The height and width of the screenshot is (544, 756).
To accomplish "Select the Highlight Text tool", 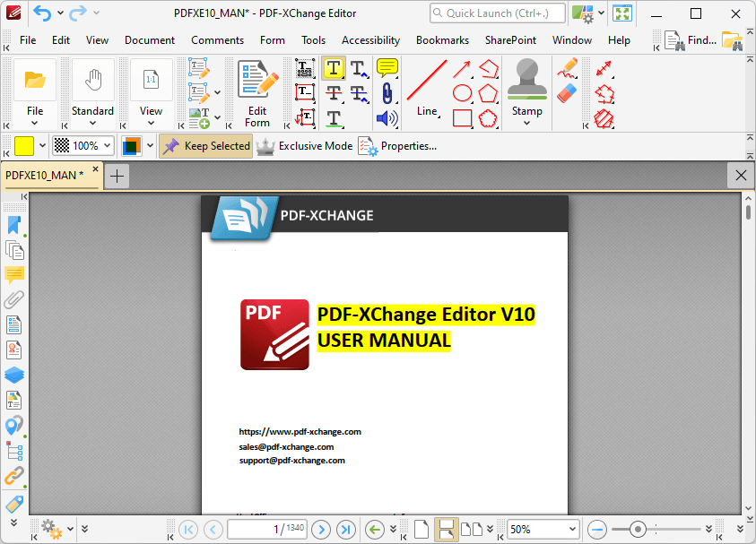I will [x=334, y=68].
